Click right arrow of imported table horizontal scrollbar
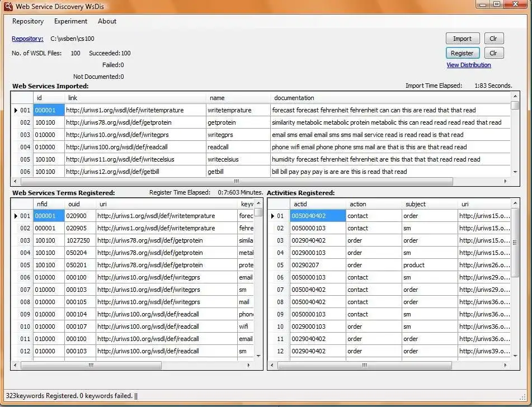The height and width of the screenshot is (407, 532). click(506, 182)
